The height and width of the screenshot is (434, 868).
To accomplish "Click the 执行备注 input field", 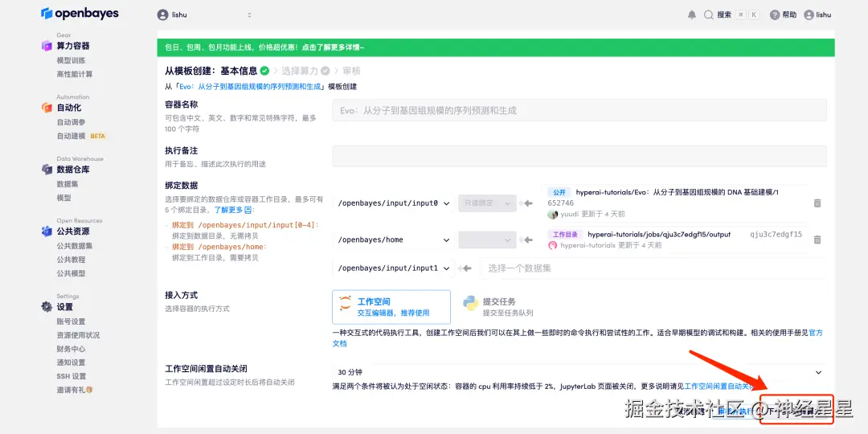I will click(579, 156).
